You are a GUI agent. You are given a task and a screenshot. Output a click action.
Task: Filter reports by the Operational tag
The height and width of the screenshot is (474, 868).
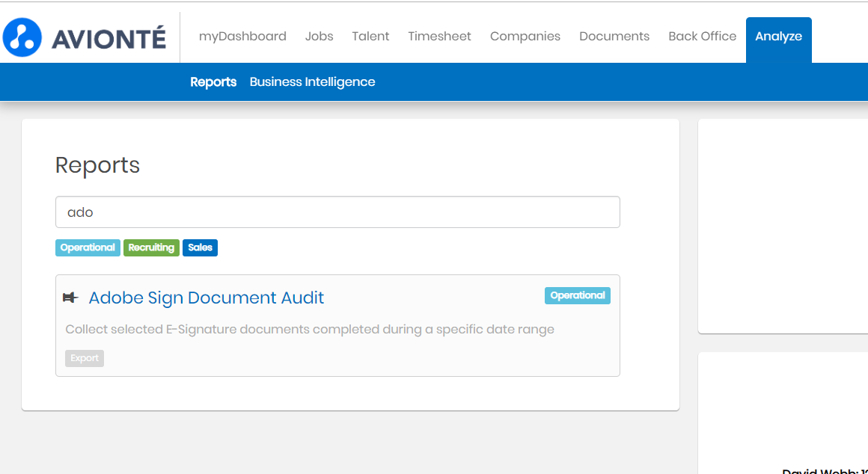[x=88, y=247]
